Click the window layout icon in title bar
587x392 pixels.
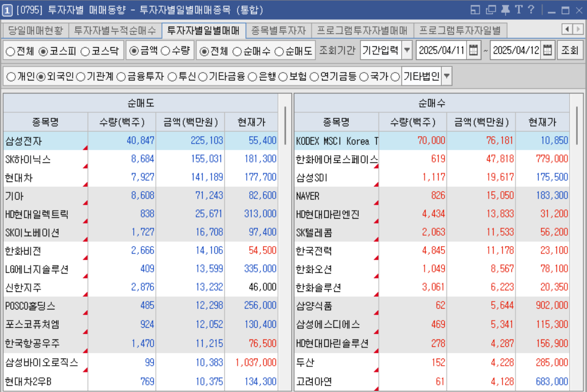[475, 10]
